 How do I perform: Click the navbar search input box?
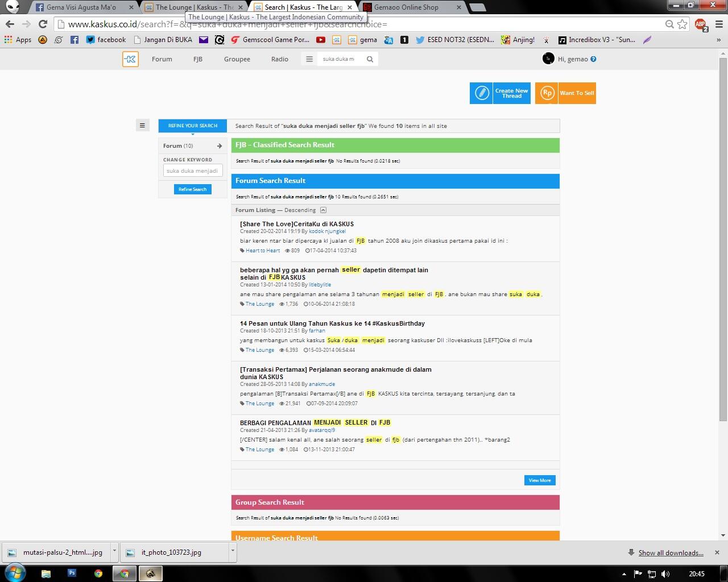341,59
